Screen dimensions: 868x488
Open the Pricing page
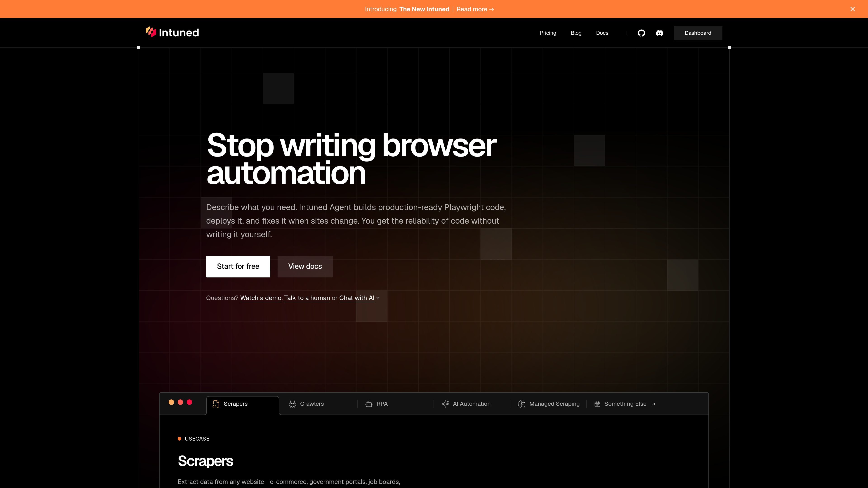[548, 33]
